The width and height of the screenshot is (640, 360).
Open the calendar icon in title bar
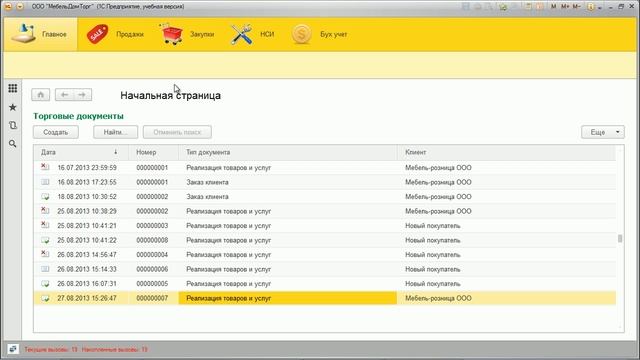(x=540, y=7)
